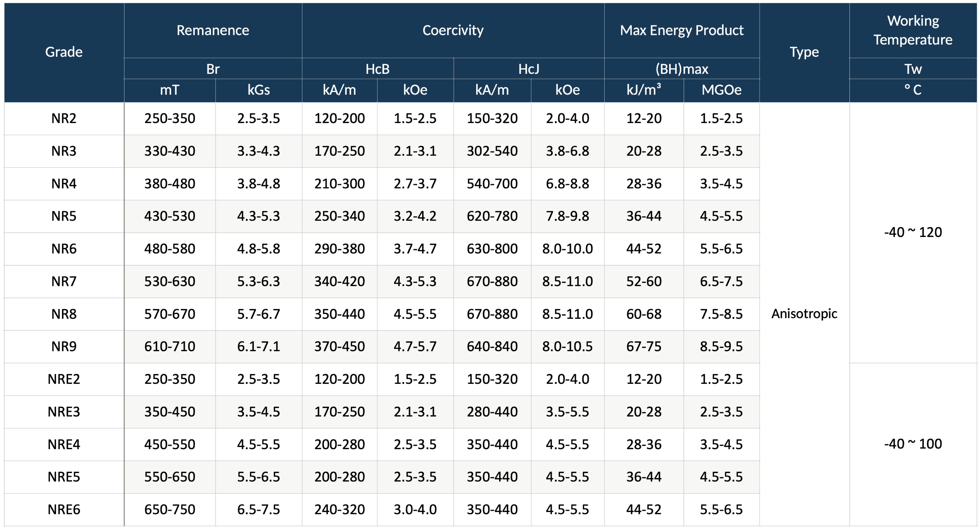Select the NRE2 grade cell
Screen dimensions: 980x531
[x=64, y=379]
